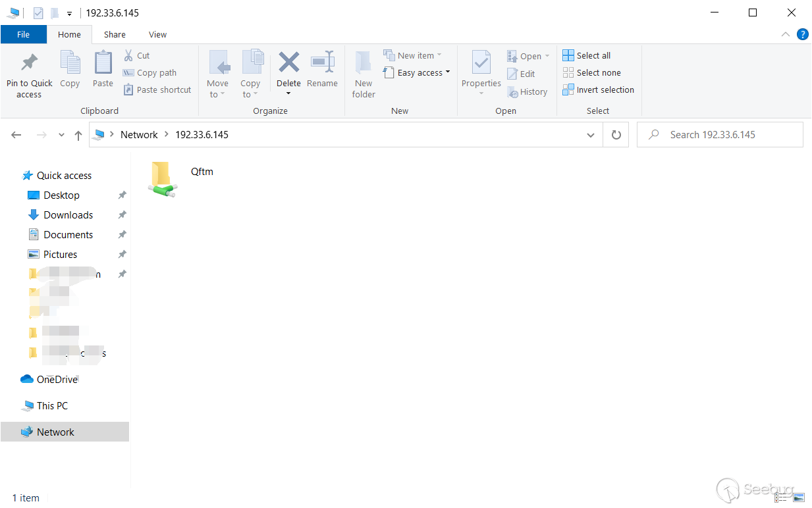The image size is (812, 508).
Task: Switch to the Home ribbon tab
Action: (x=69, y=35)
